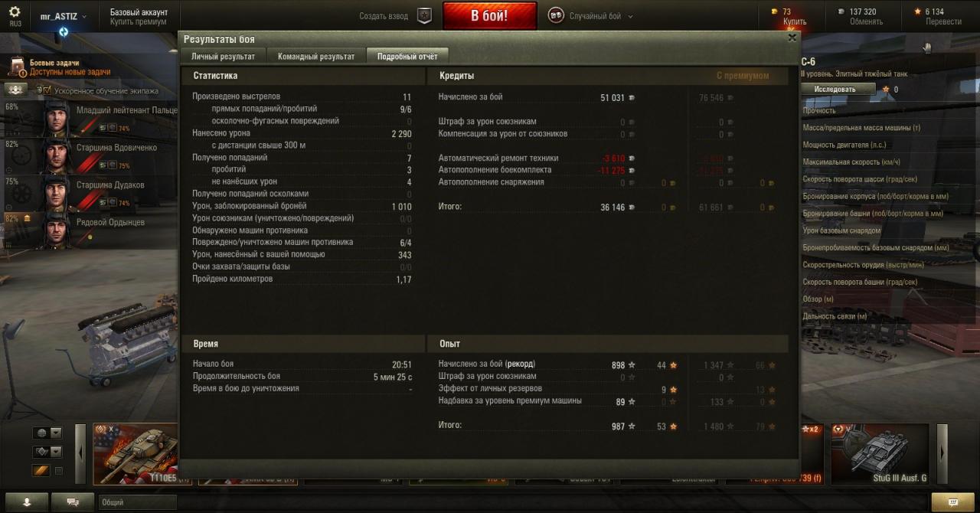Image resolution: width=980 pixels, height=513 pixels.
Task: Switch to Личный результат tab
Action: point(224,56)
